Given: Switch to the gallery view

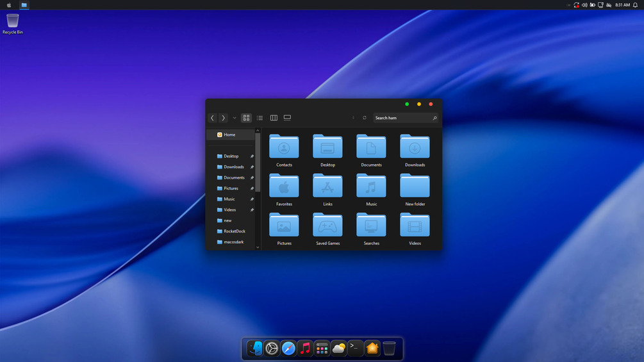Looking at the screenshot, I should tap(287, 118).
